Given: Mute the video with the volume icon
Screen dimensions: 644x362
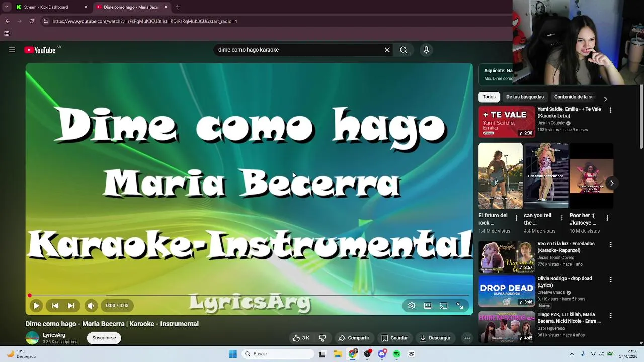Looking at the screenshot, I should [x=91, y=305].
